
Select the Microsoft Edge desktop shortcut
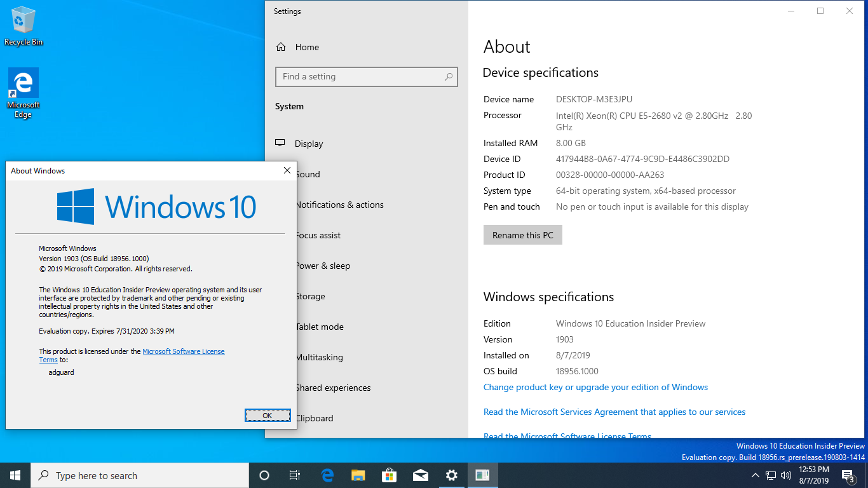(x=24, y=93)
